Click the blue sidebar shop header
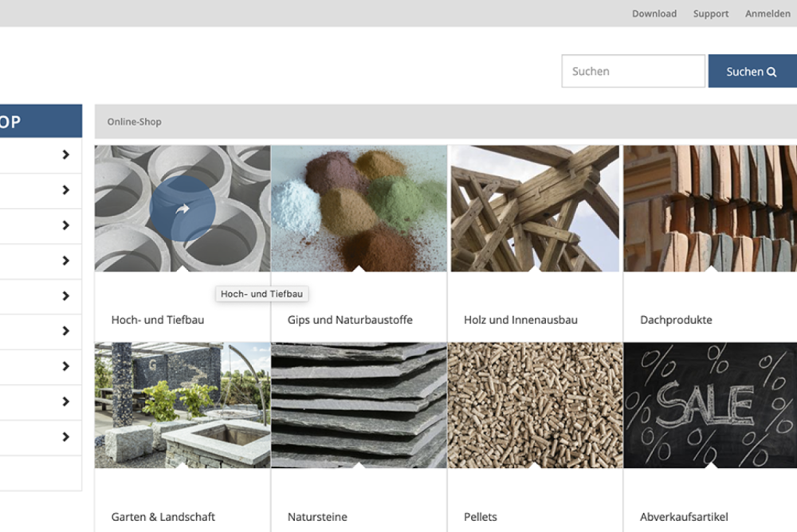The width and height of the screenshot is (797, 532). pos(40,121)
